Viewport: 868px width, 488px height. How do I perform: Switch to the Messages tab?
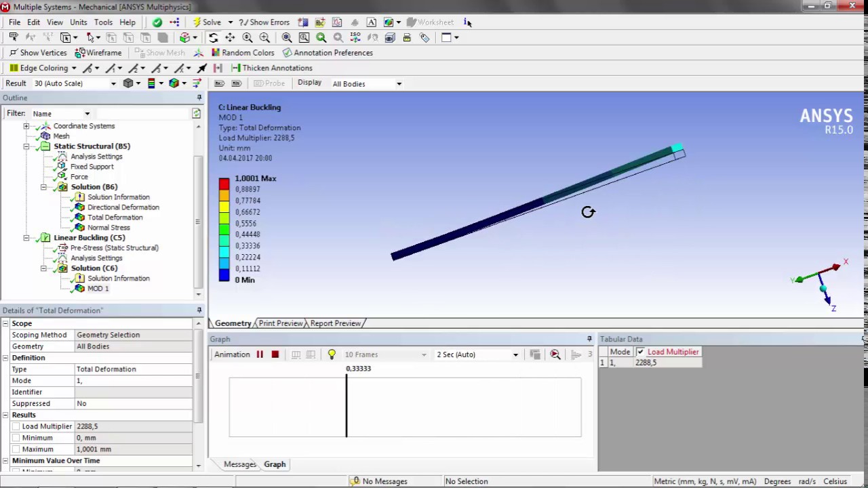240,464
